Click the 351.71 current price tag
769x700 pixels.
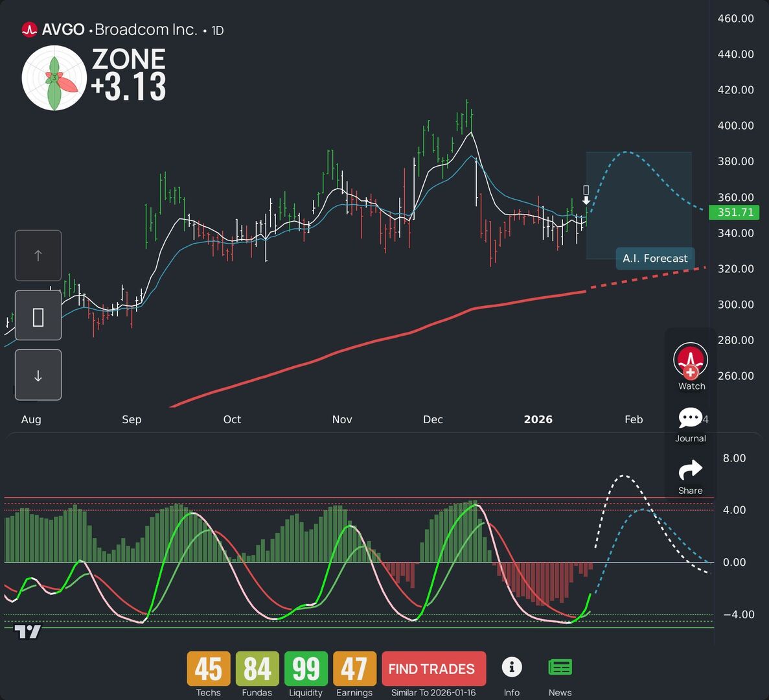734,213
